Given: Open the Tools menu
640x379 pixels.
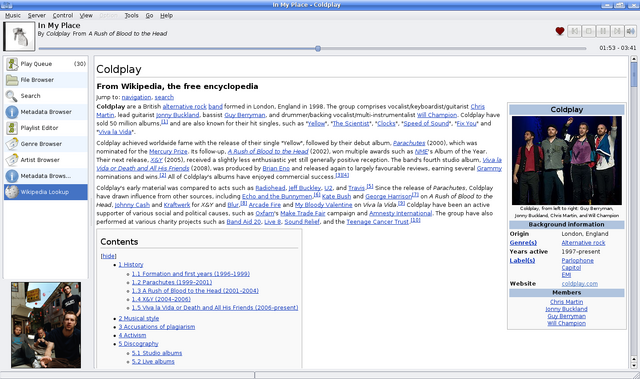Looking at the screenshot, I should click(x=131, y=16).
